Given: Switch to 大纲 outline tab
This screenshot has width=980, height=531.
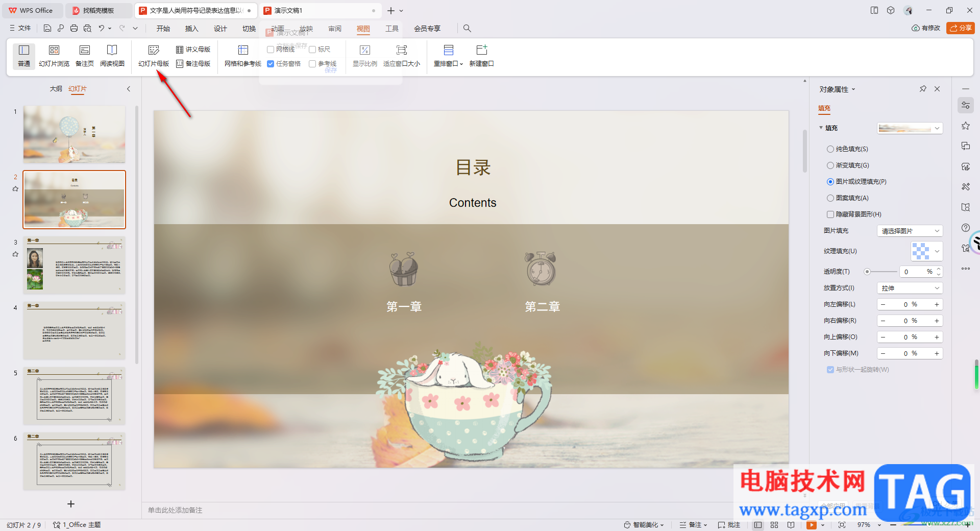Looking at the screenshot, I should coord(56,89).
